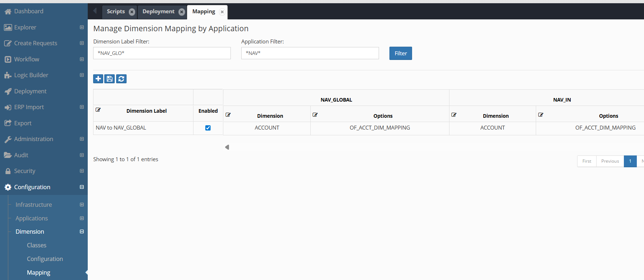Go to Previous page in pagination
The width and height of the screenshot is (644, 280).
[x=610, y=161]
